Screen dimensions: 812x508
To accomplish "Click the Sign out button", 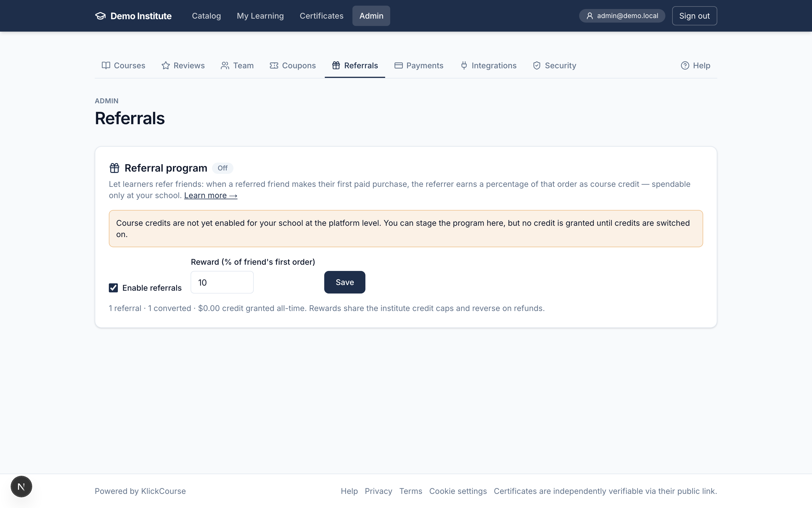I will [x=694, y=16].
